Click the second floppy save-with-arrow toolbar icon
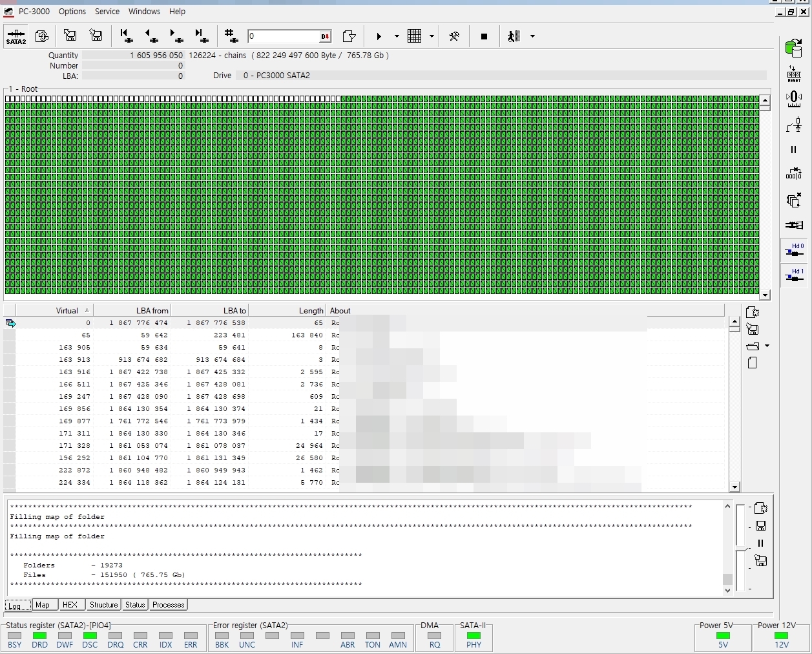This screenshot has height=654, width=812. pyautogui.click(x=96, y=36)
